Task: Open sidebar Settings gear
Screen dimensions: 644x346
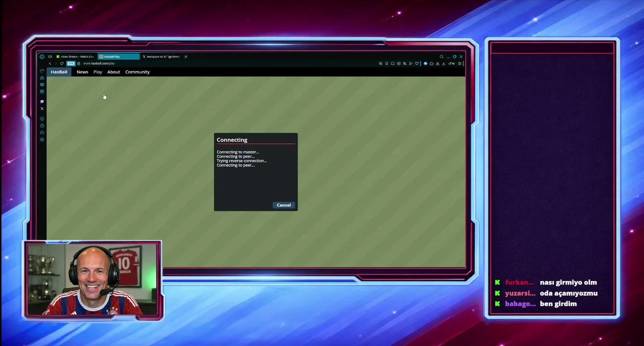Action: (x=42, y=139)
